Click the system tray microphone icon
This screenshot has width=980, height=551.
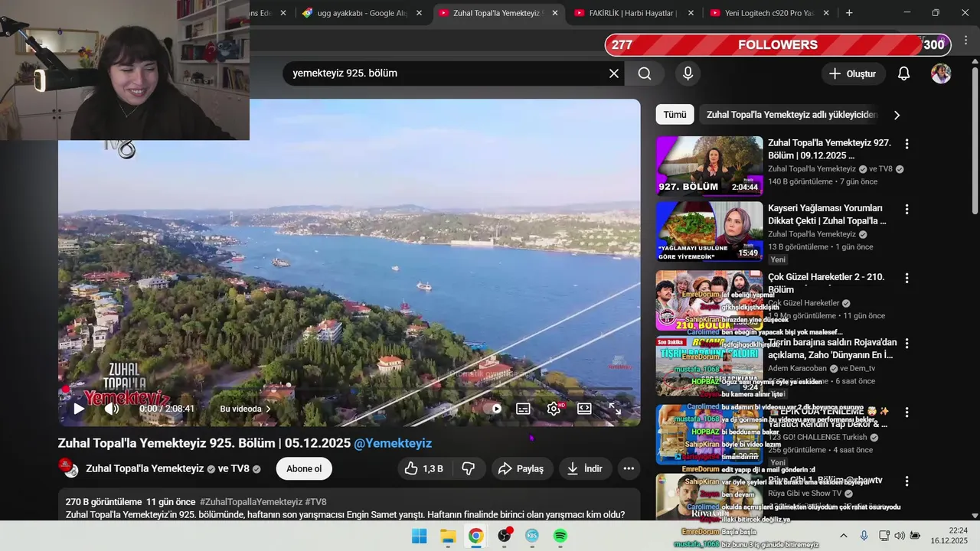point(864,536)
